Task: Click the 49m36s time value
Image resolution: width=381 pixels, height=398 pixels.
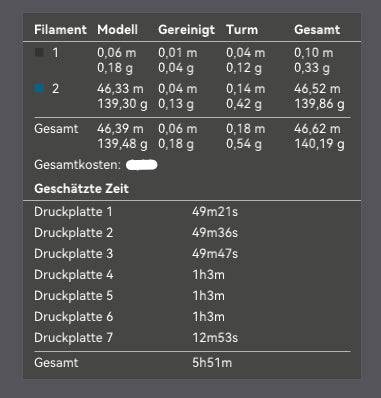Action: tap(215, 233)
